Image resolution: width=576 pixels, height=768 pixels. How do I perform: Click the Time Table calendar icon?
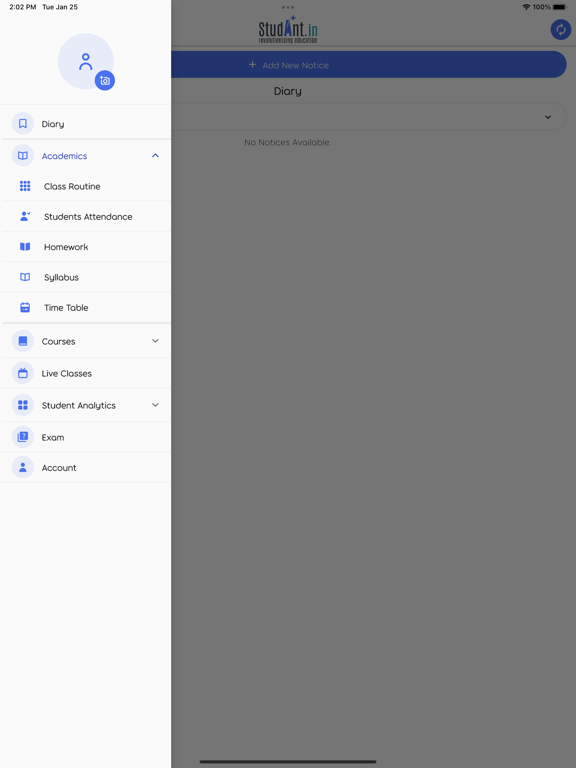coord(25,307)
